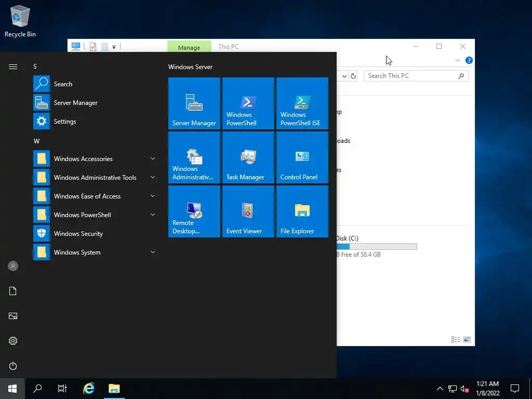Open Windows Security from the app list

pyautogui.click(x=95, y=233)
